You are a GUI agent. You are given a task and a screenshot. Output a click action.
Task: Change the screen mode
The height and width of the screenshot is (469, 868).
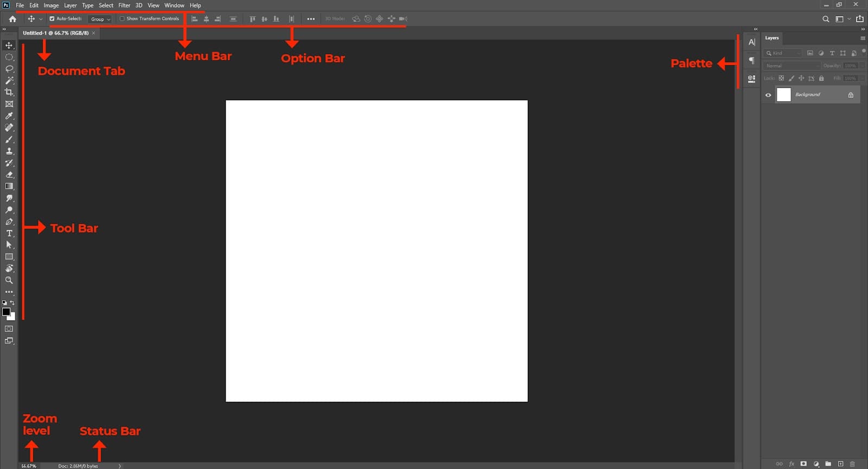click(x=9, y=341)
